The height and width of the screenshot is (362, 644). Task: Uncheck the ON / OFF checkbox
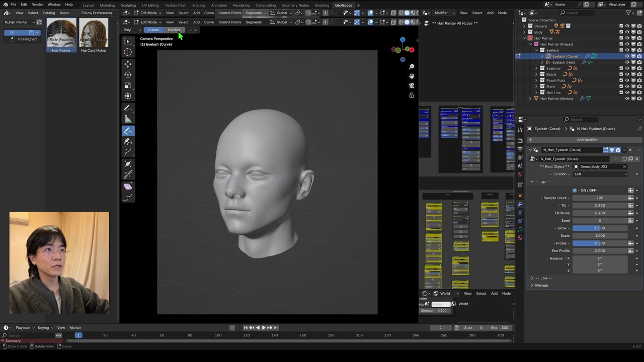(575, 191)
